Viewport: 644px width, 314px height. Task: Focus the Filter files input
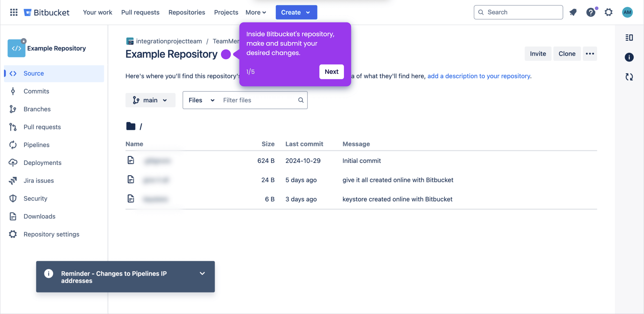(x=258, y=100)
